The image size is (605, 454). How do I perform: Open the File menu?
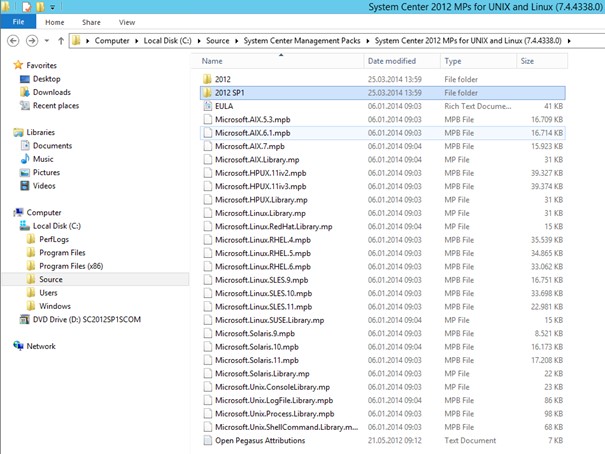(x=18, y=22)
